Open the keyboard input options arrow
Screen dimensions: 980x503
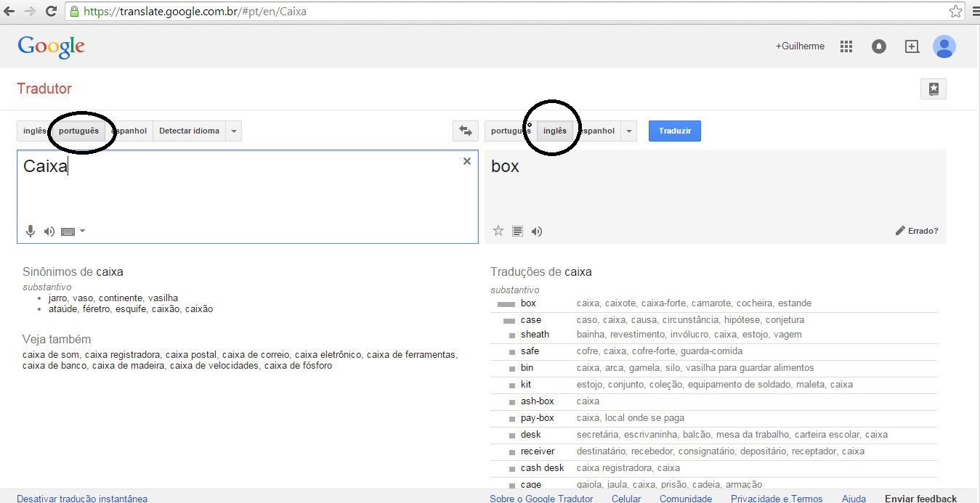(82, 232)
